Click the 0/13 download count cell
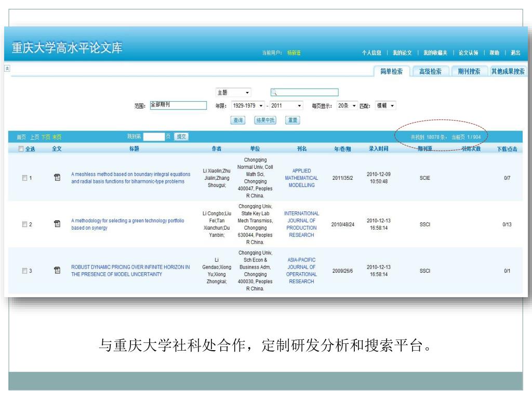 507,224
